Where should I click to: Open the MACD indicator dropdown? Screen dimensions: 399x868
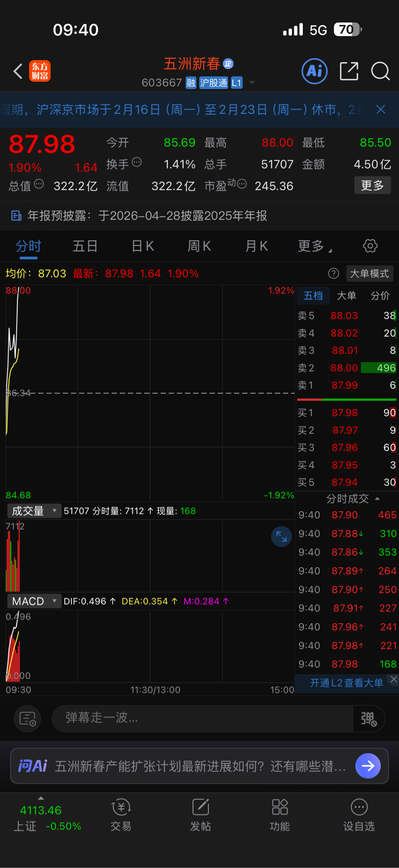(x=34, y=601)
